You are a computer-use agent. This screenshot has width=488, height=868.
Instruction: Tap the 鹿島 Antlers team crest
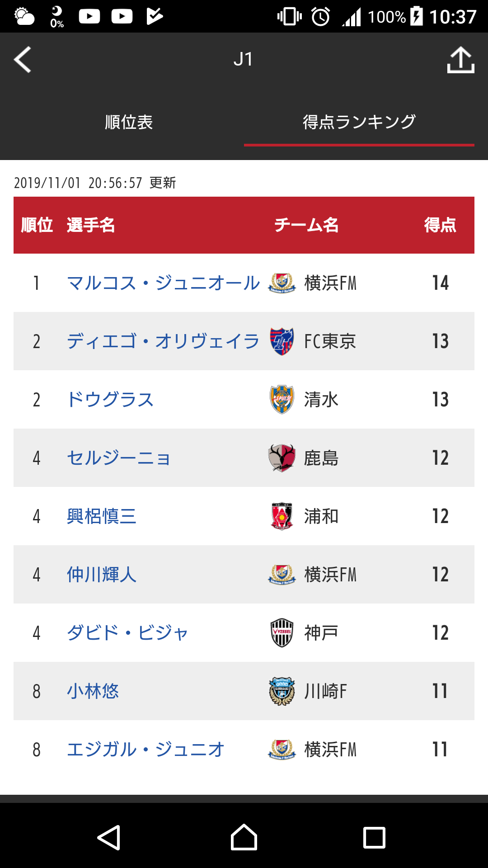click(x=282, y=458)
